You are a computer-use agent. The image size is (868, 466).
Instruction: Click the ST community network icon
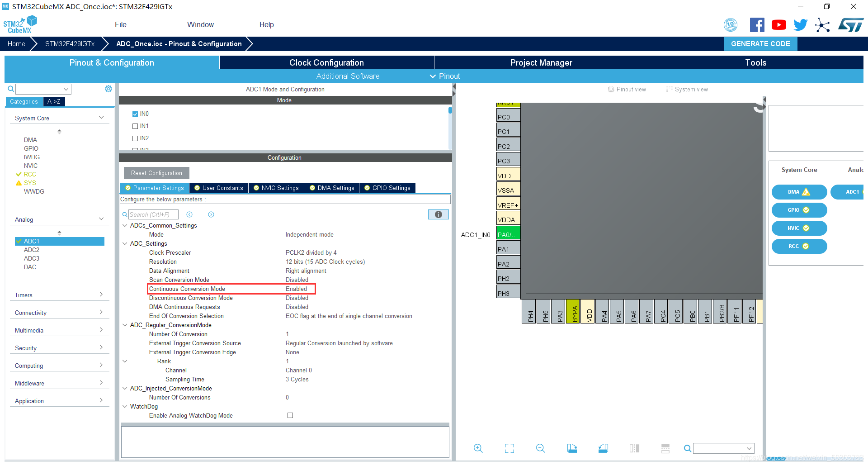point(822,25)
